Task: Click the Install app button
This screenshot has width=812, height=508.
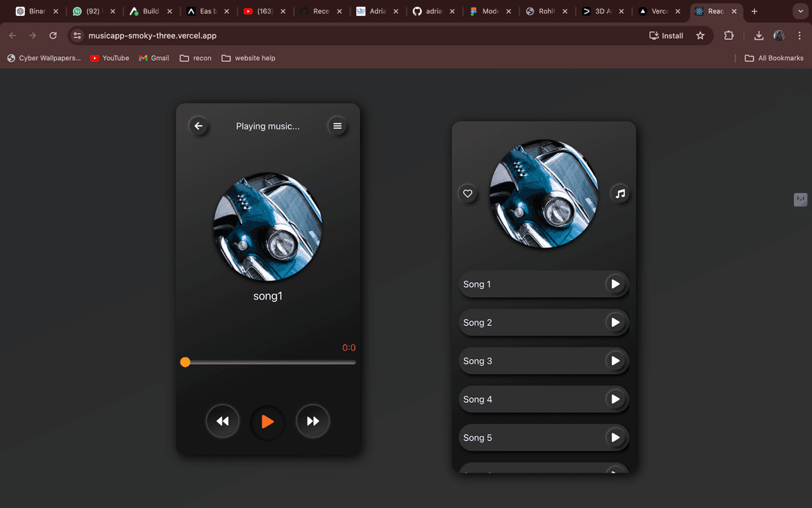Action: 666,35
